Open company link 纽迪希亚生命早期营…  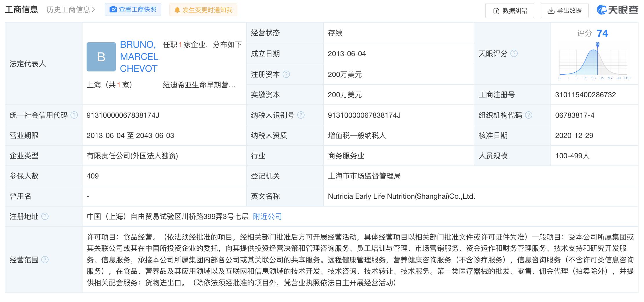coord(199,85)
